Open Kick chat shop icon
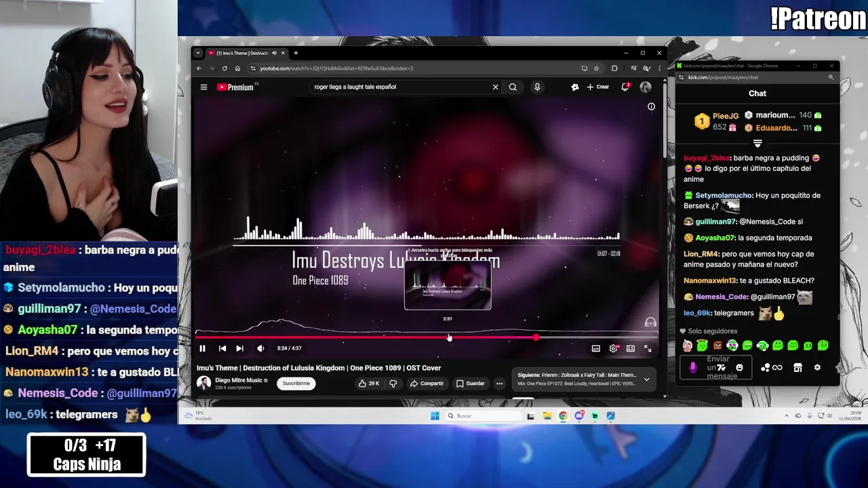The height and width of the screenshot is (488, 868). (797, 367)
